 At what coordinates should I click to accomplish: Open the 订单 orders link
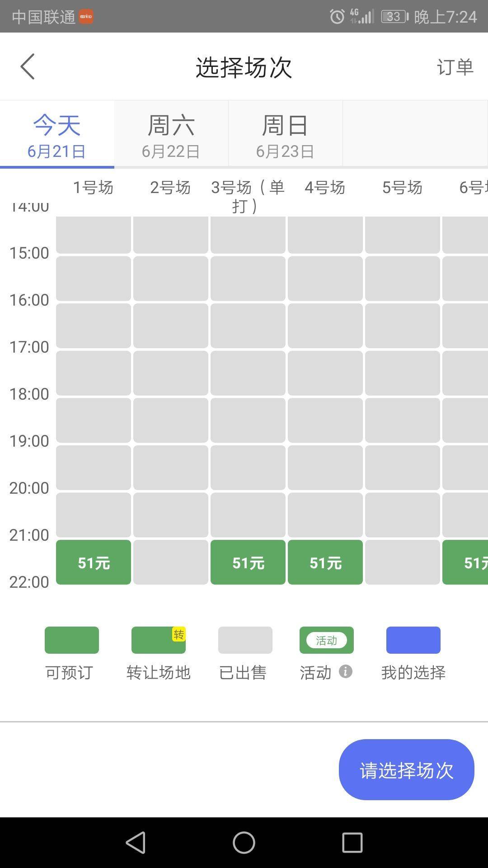point(455,67)
